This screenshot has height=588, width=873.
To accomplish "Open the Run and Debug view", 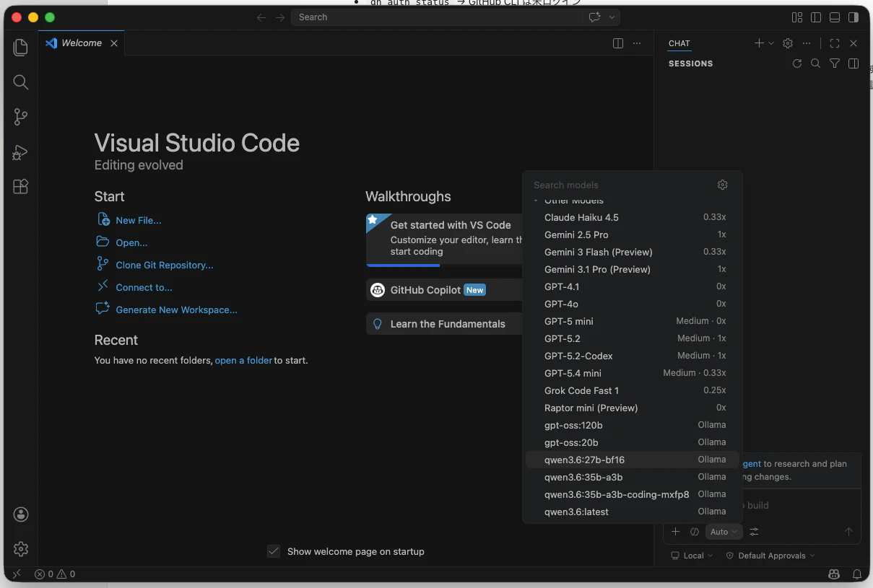I will point(21,152).
